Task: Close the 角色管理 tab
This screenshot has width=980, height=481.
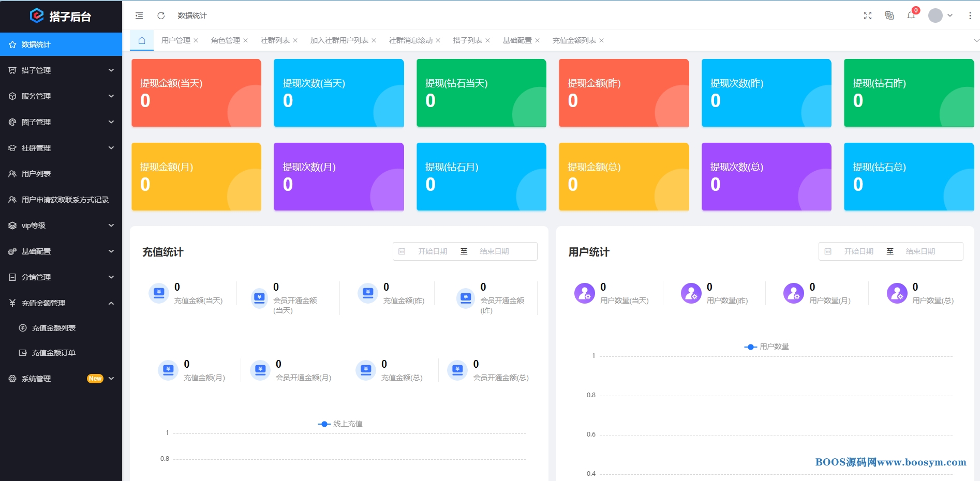Action: (245, 40)
